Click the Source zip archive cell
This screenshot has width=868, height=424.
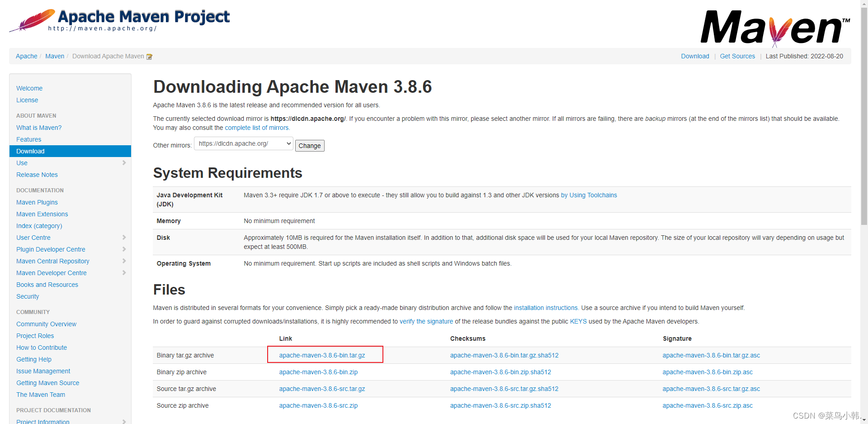coord(183,405)
